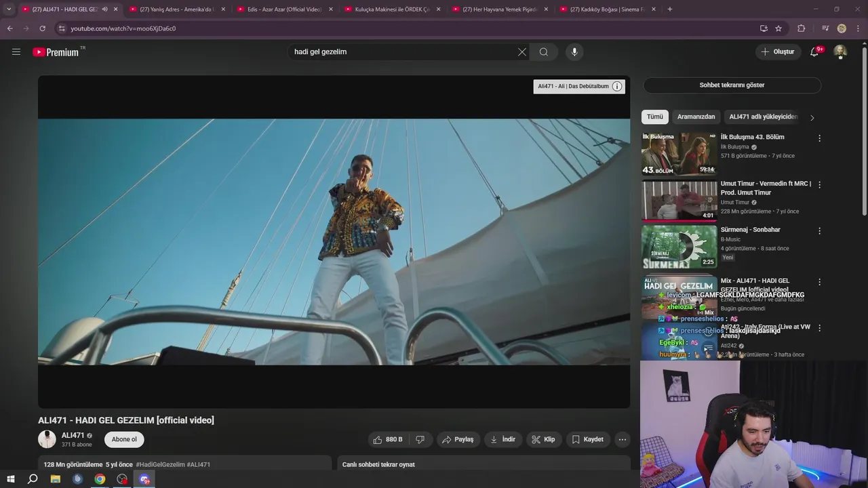Like the video with 880 B
This screenshot has width=868, height=488.
[388, 439]
